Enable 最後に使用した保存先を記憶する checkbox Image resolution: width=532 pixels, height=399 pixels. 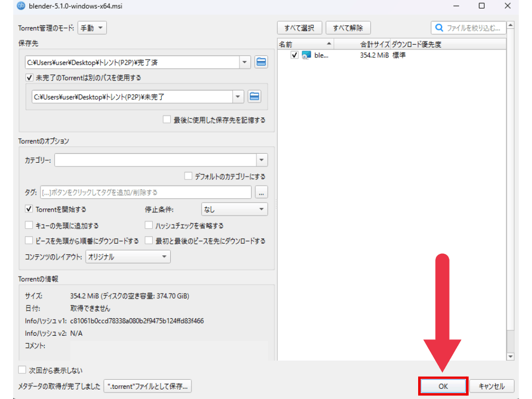(x=167, y=120)
